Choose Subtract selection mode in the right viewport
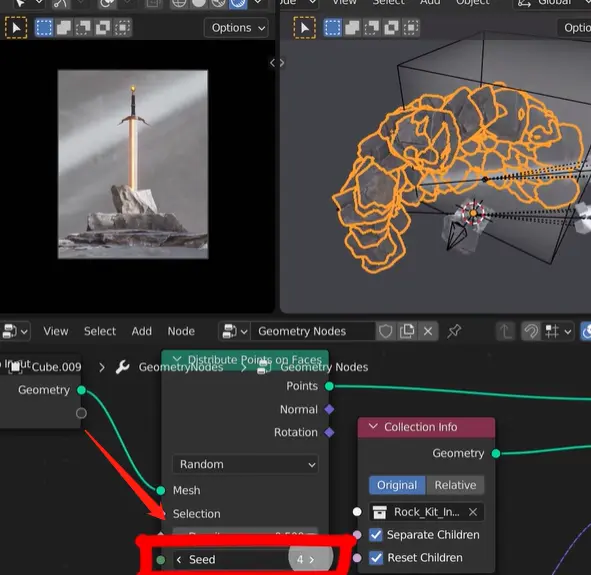This screenshot has width=591, height=575. (372, 28)
